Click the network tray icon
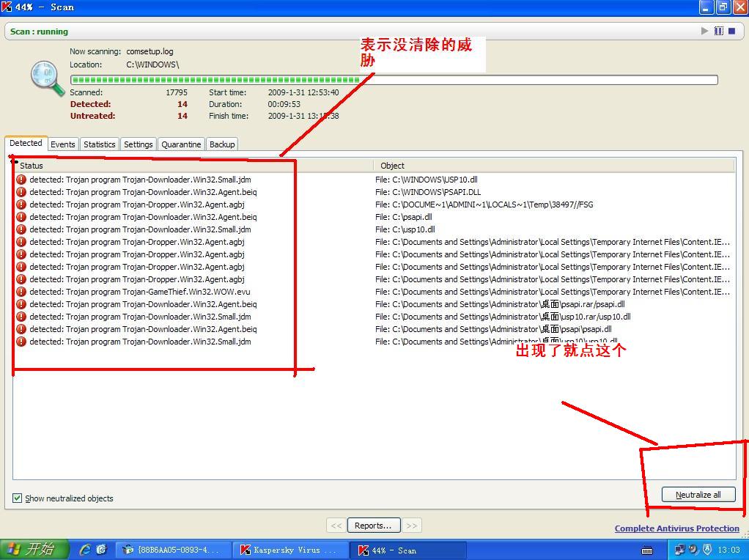The image size is (749, 560). click(679, 550)
